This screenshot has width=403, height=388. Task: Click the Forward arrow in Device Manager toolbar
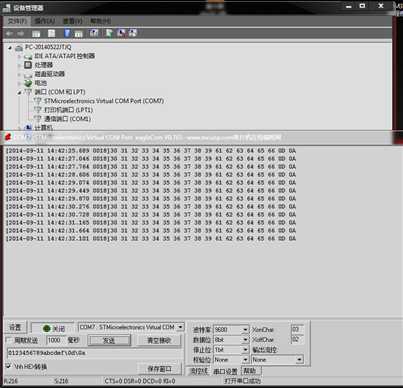pos(21,33)
